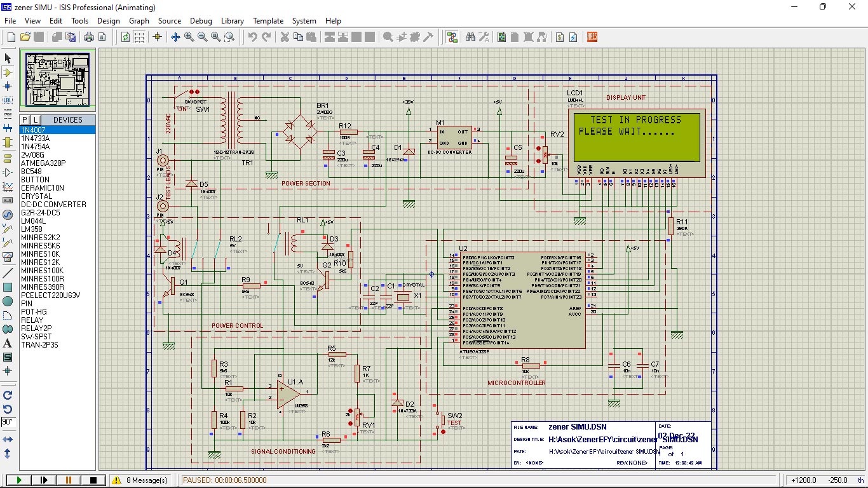
Task: Click the ARES netlist transfer icon
Action: click(x=592, y=37)
